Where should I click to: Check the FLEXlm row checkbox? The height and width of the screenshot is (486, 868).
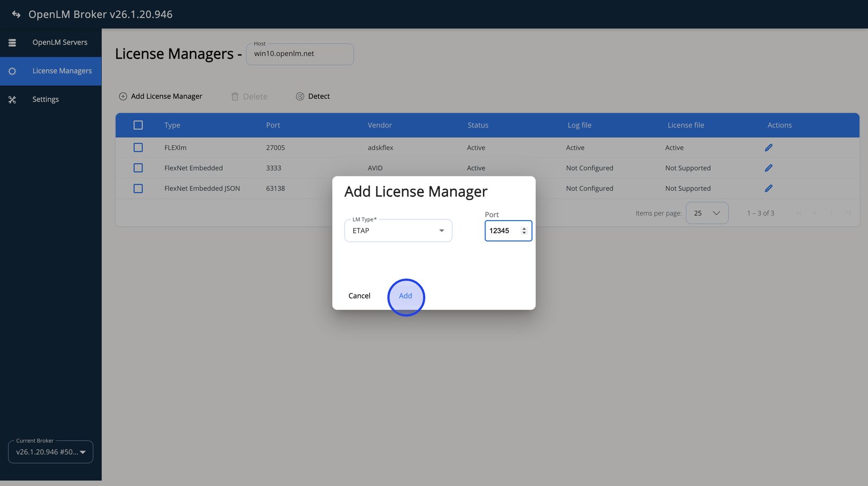(138, 148)
